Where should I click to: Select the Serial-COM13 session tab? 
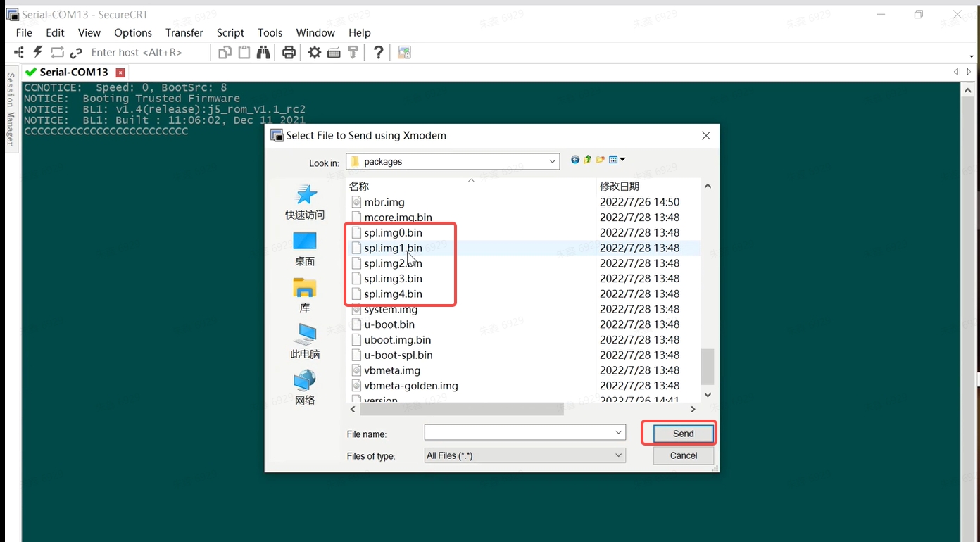click(73, 72)
